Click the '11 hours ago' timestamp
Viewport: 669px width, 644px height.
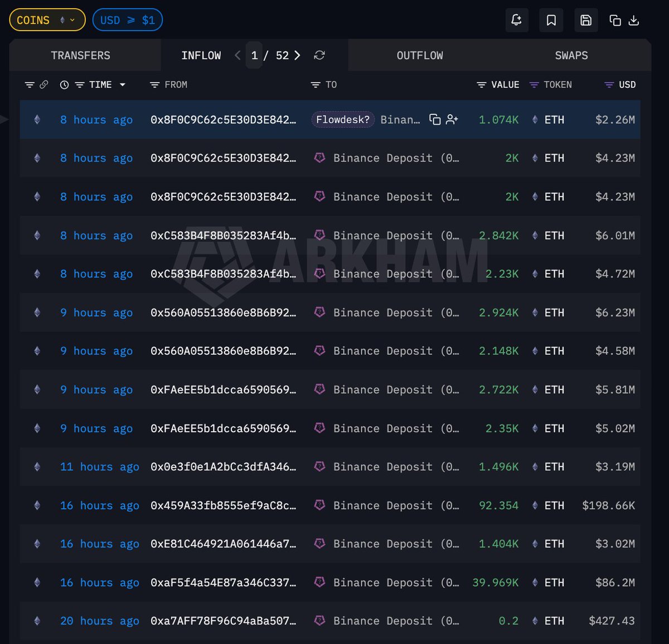pos(100,467)
